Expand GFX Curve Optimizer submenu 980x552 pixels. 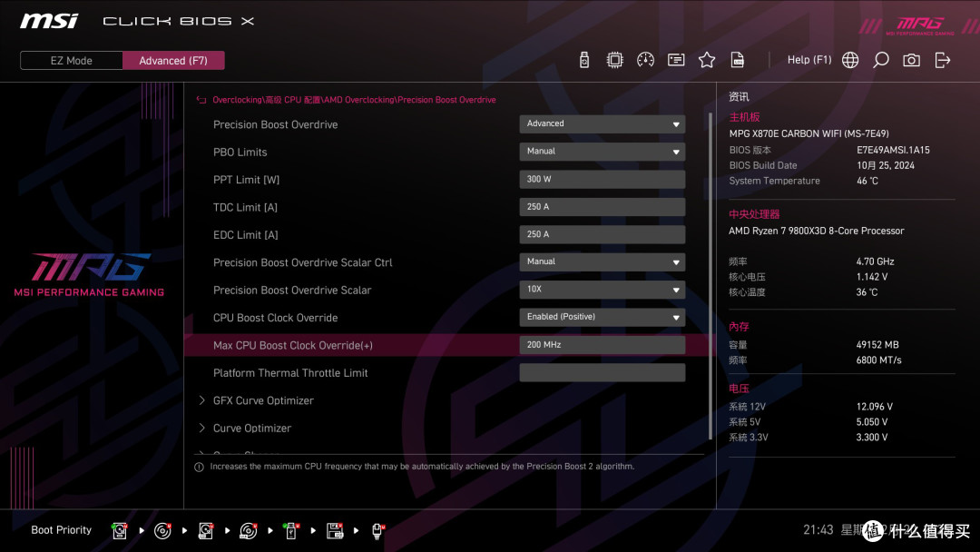263,400
